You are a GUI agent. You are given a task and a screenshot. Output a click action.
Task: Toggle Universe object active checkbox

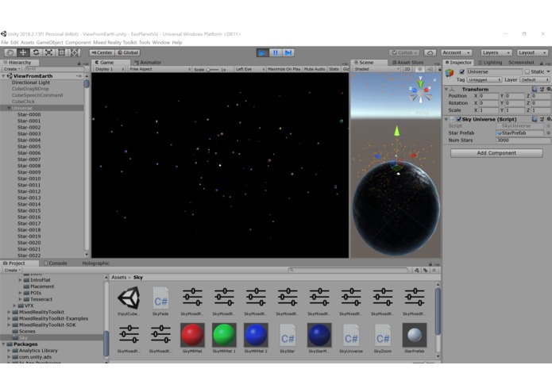pyautogui.click(x=462, y=71)
